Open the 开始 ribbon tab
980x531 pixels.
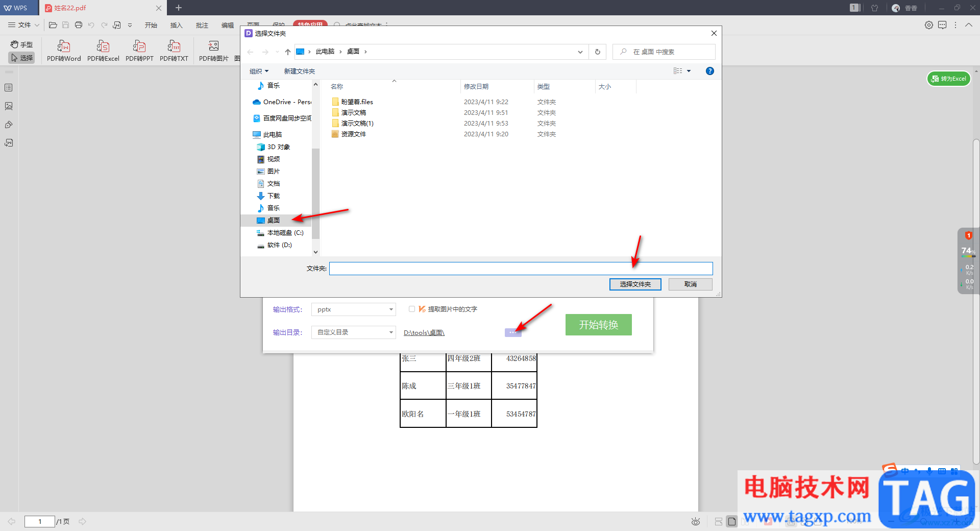pyautogui.click(x=151, y=25)
